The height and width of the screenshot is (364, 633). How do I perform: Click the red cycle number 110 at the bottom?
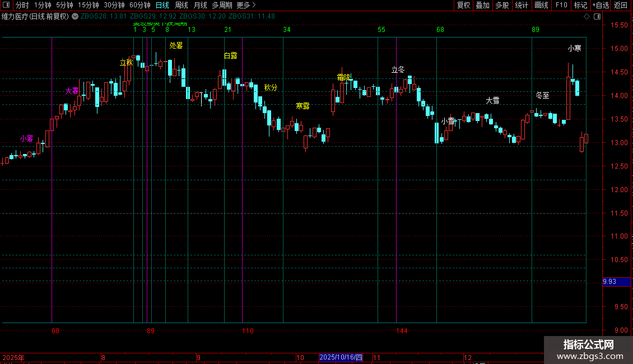click(x=248, y=331)
